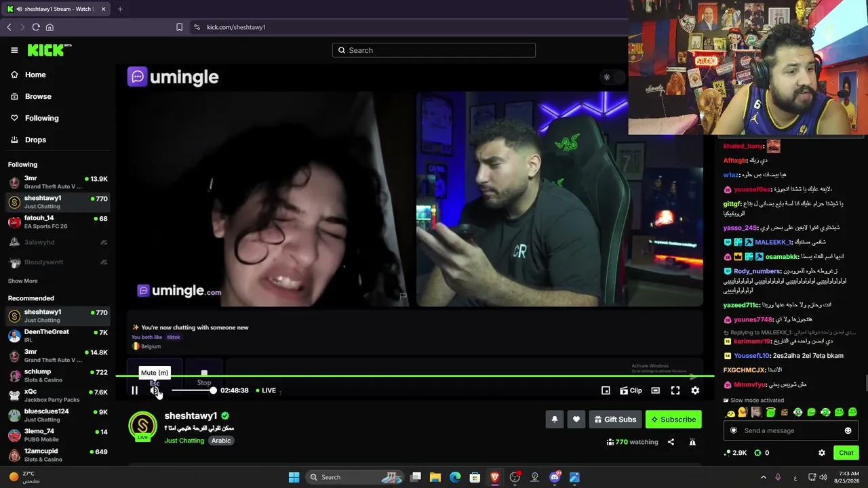Follow sheshtawy1 with the heart button
868x488 pixels.
[x=576, y=420]
